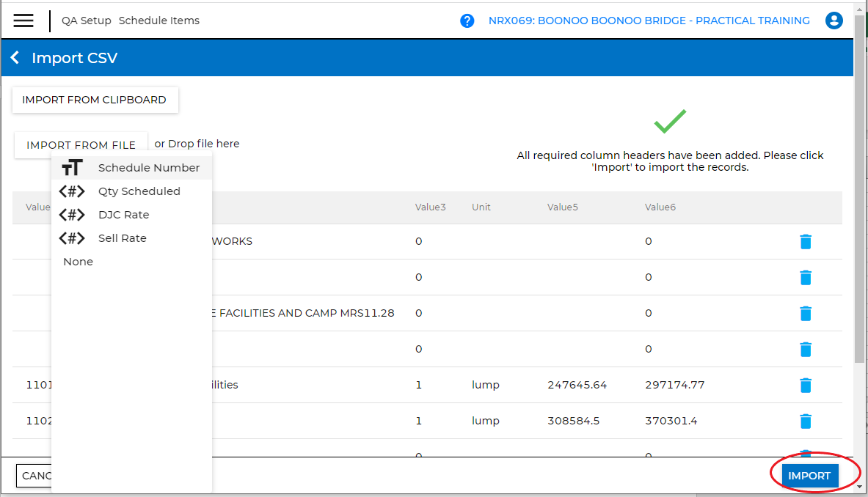Click the back arrow beside Import CSV
This screenshot has height=497, width=868.
(x=14, y=56)
